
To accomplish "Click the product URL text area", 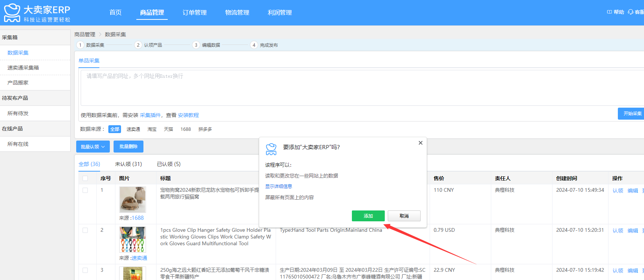I will pyautogui.click(x=362, y=87).
